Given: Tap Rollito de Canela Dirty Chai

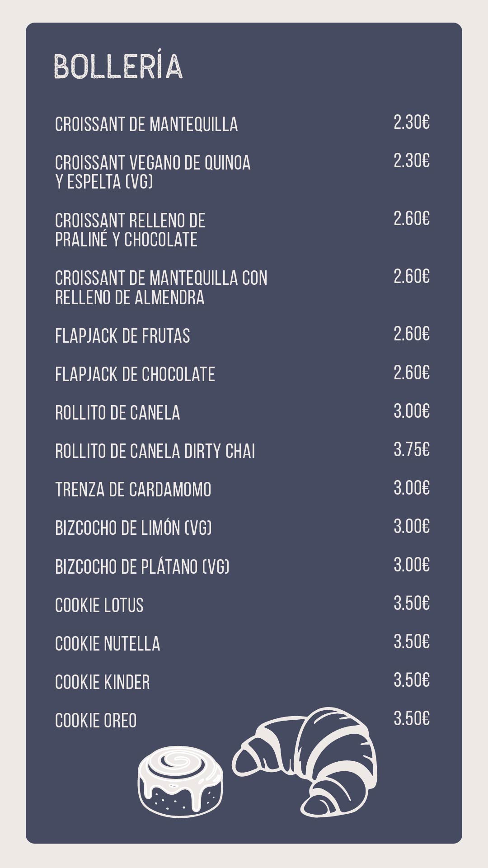Looking at the screenshot, I should pyautogui.click(x=155, y=451).
